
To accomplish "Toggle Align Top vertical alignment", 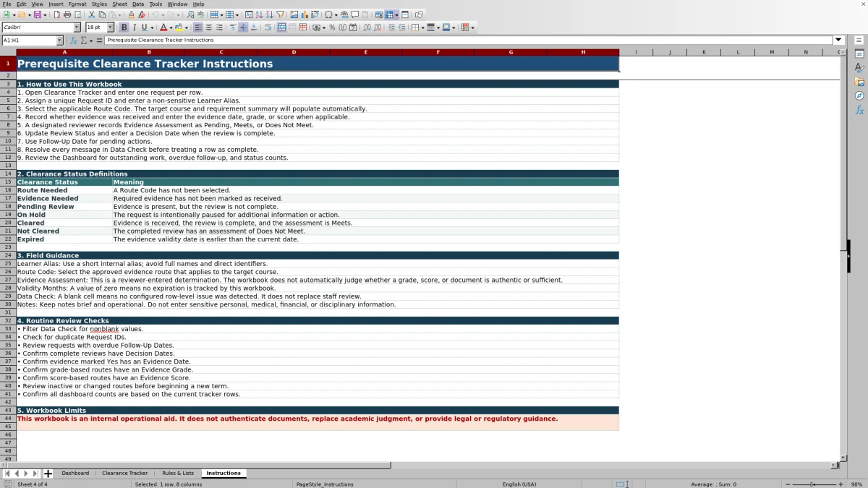I will (232, 27).
